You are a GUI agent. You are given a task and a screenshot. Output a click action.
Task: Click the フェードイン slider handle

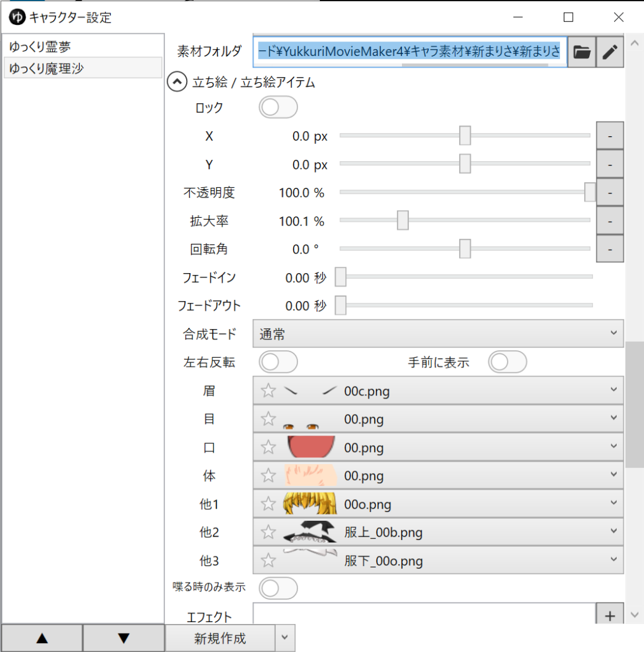(x=341, y=277)
